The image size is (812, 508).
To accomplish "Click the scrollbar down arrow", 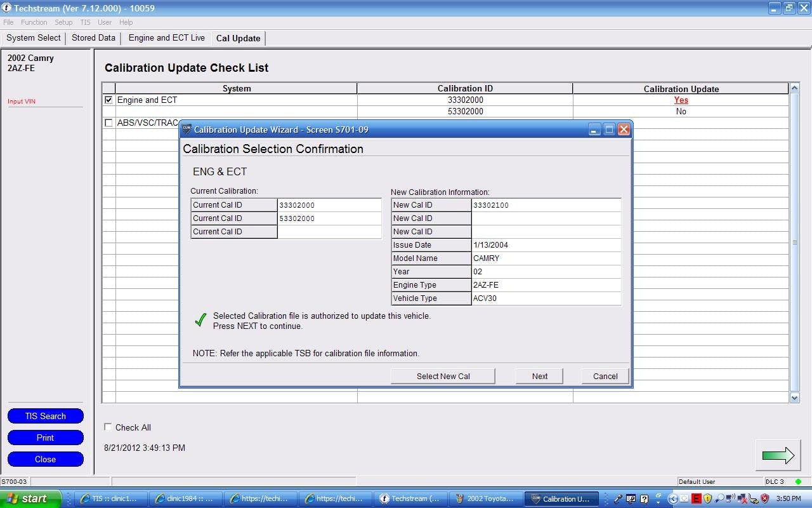I will tap(794, 398).
